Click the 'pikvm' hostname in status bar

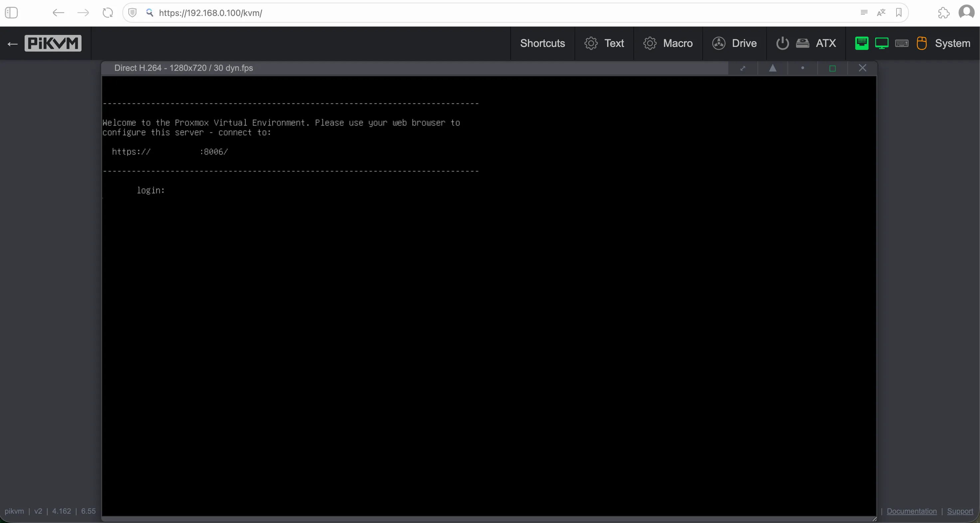14,511
